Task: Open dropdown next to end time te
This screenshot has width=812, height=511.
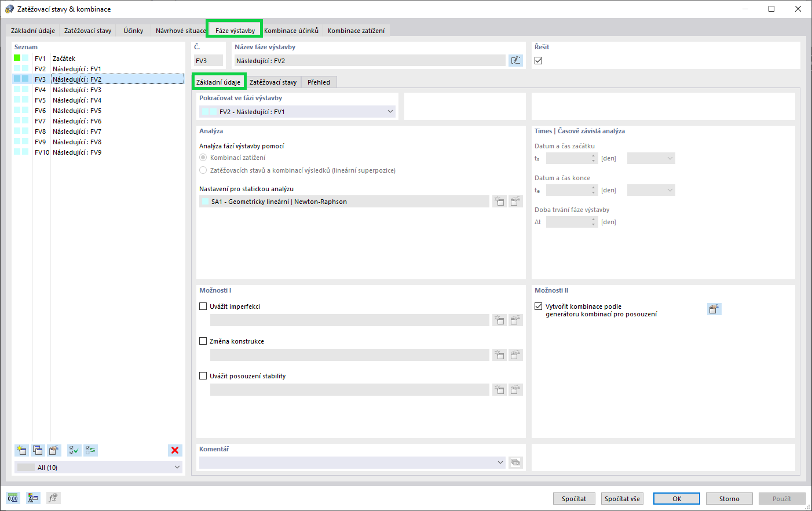Action: point(651,190)
